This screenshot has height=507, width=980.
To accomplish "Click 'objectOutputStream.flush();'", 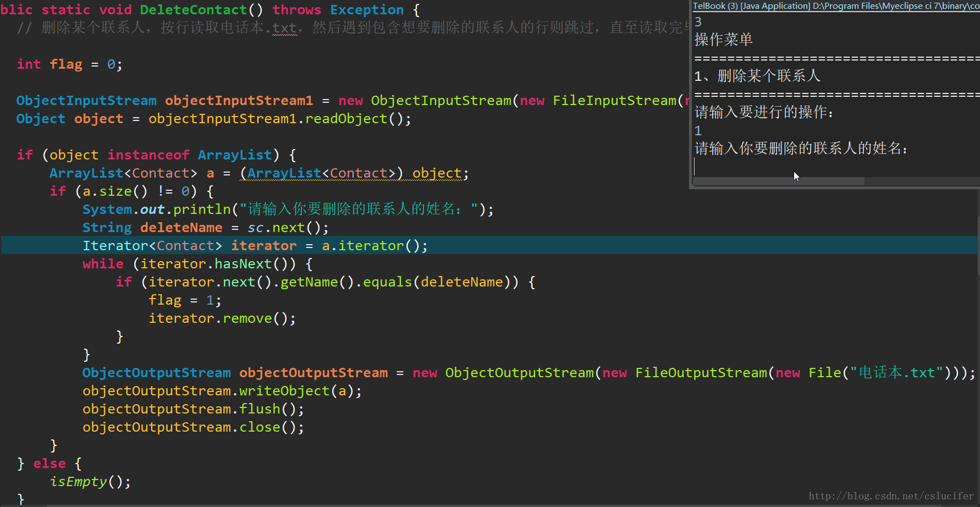I will [x=193, y=409].
